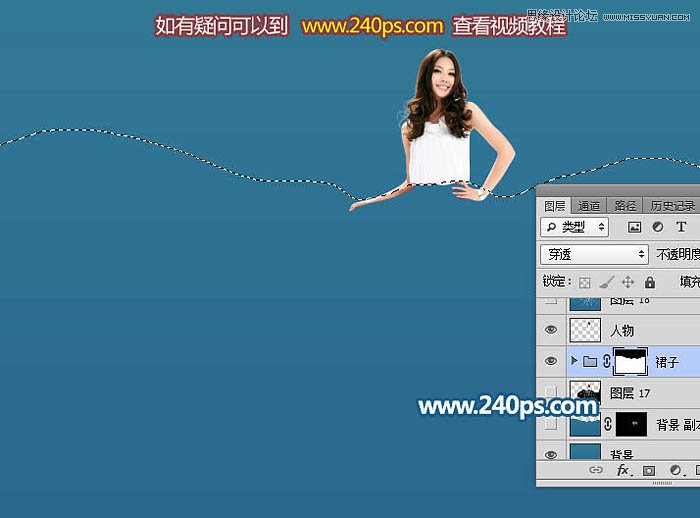This screenshot has width=700, height=518.
Task: Click the adjustment layer filter icon
Action: click(x=658, y=228)
